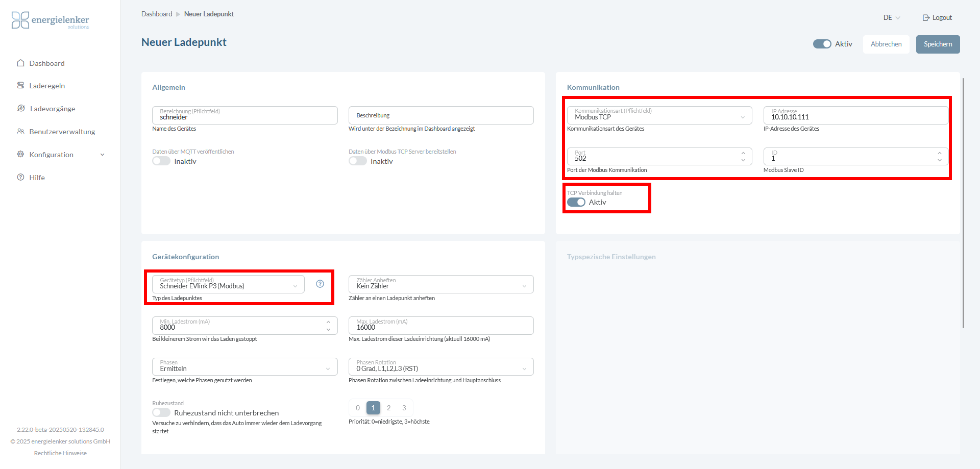980x469 pixels.
Task: Open the DE language selector
Action: (891, 18)
